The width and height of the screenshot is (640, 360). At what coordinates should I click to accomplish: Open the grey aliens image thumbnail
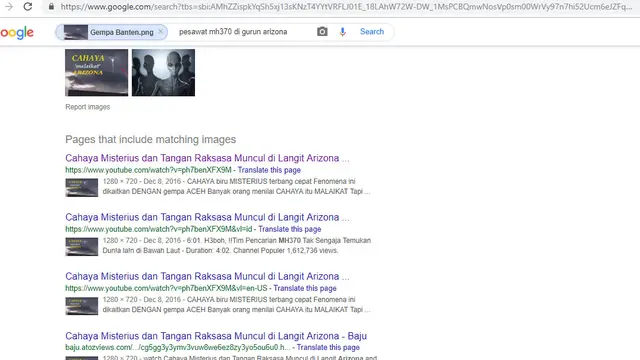(x=163, y=73)
